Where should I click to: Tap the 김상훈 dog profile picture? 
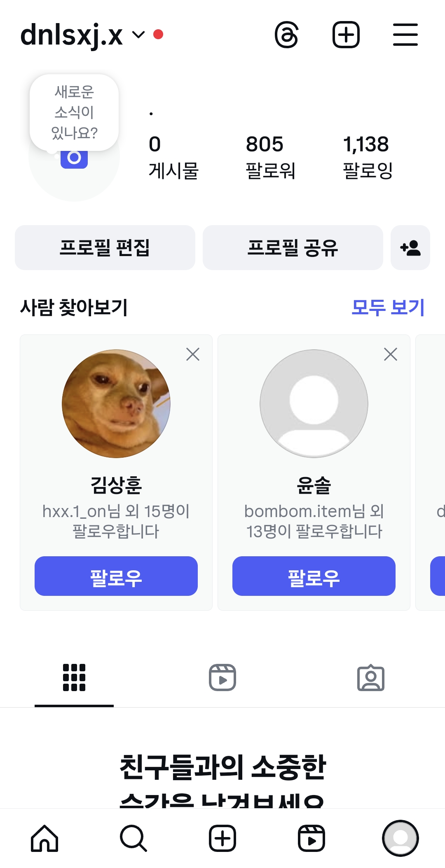point(116,404)
